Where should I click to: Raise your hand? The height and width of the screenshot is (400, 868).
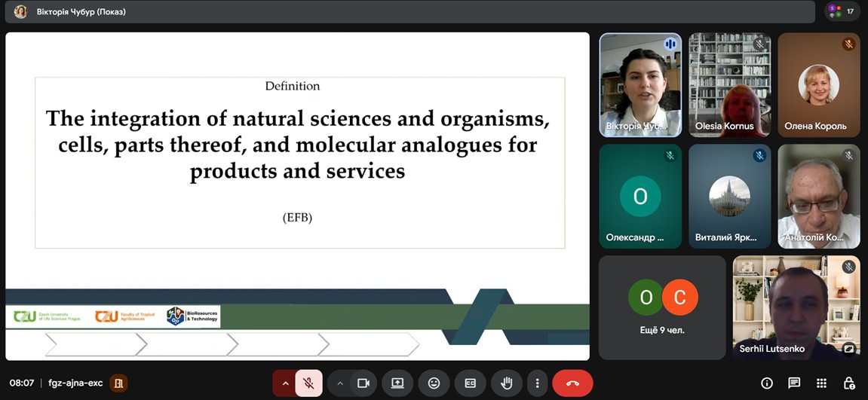pos(506,383)
